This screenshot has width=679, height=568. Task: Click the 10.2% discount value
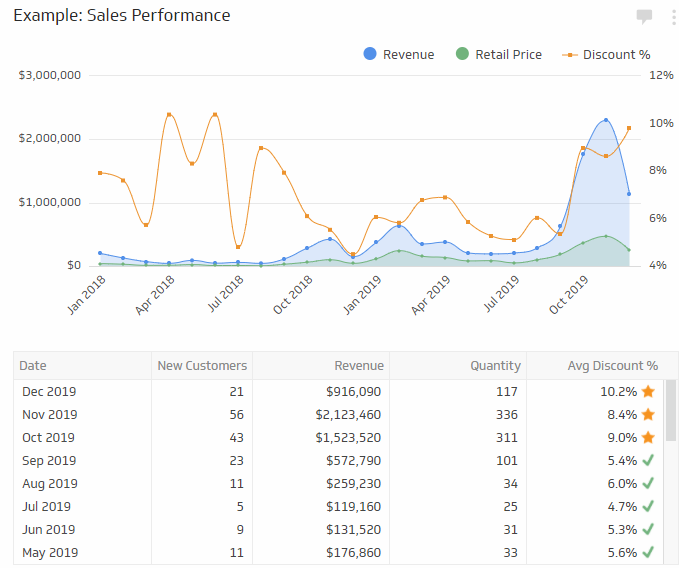pyautogui.click(x=618, y=392)
